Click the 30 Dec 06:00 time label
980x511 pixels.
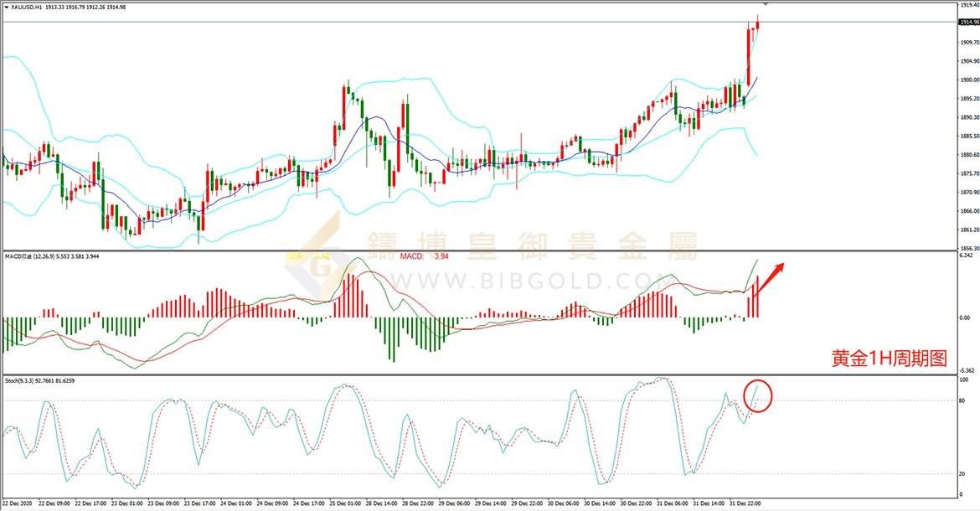coord(563,503)
